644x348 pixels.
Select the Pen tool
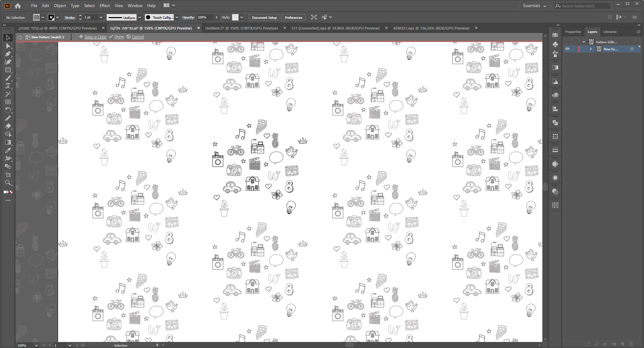point(8,54)
